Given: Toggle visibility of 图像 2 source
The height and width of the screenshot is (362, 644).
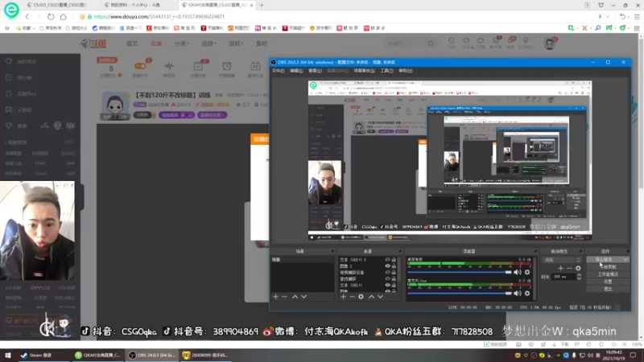Looking at the screenshot, I should pyautogui.click(x=387, y=266).
